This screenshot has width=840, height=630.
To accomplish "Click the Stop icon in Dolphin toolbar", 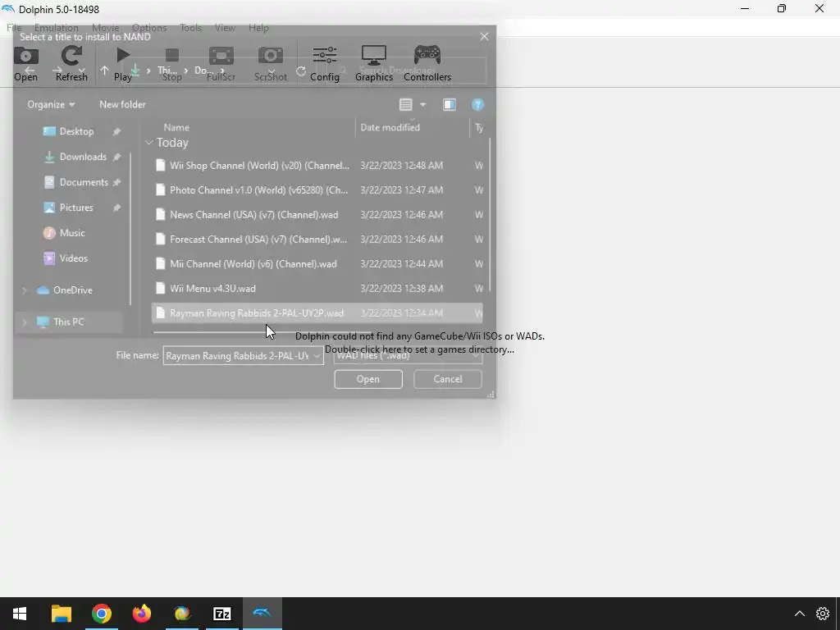I will (172, 55).
